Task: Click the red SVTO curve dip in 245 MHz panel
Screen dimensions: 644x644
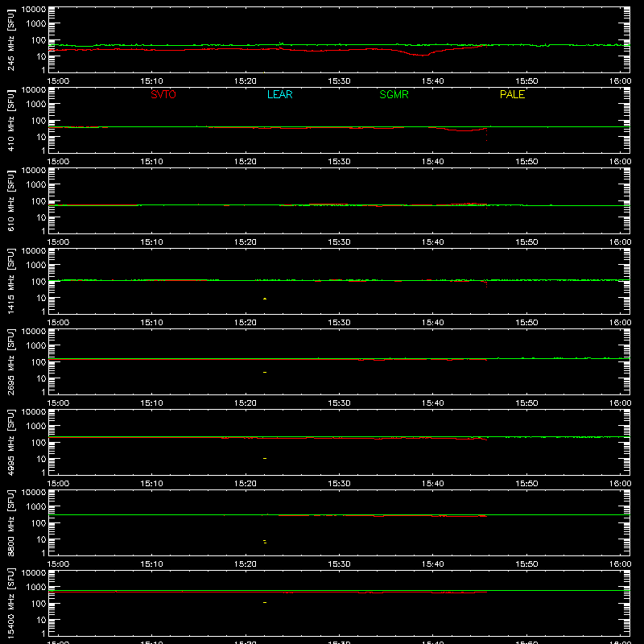Action: click(422, 55)
